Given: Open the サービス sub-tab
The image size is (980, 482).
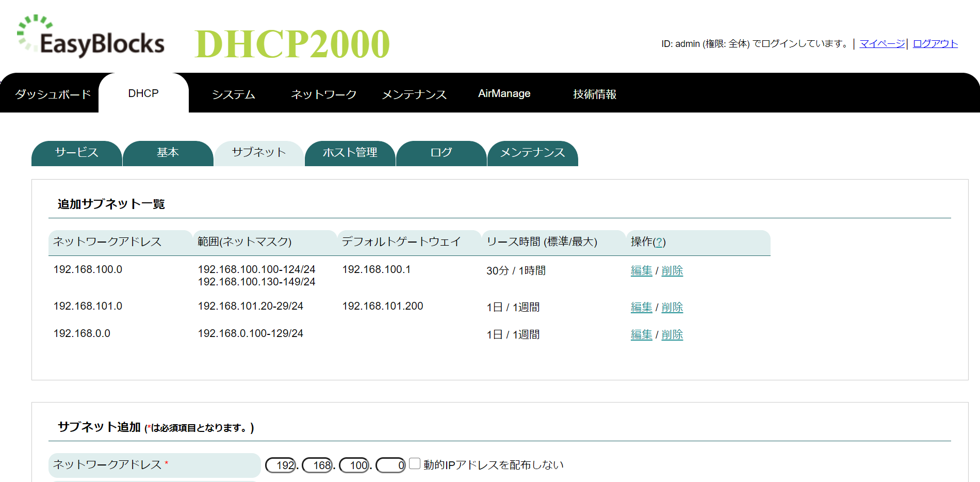Looking at the screenshot, I should click(x=77, y=153).
